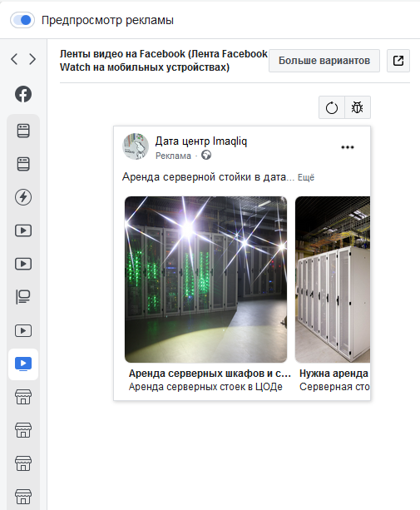Go to previous ad placement preview
Image resolution: width=420 pixels, height=510 pixels.
[x=14, y=59]
